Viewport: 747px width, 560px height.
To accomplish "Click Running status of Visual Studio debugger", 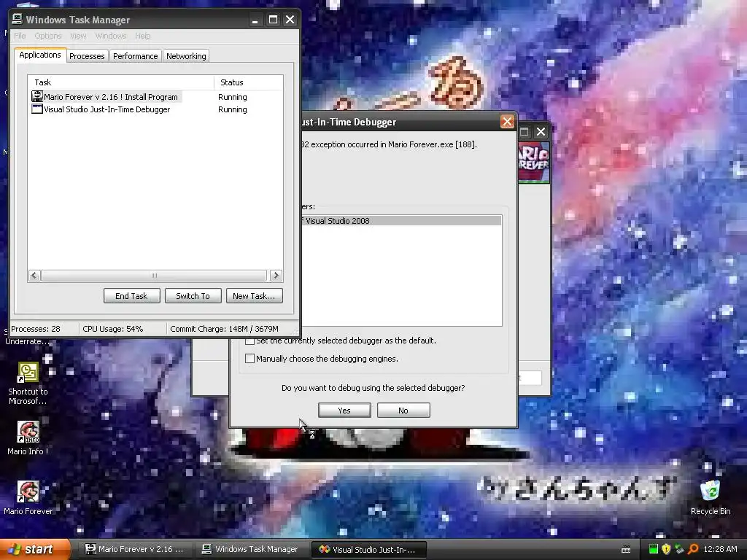I will click(x=233, y=109).
